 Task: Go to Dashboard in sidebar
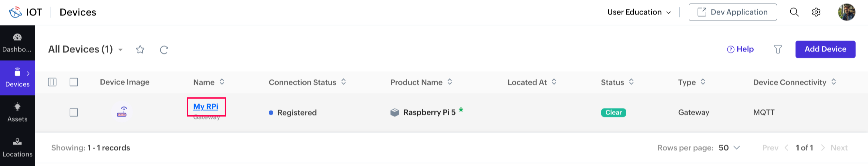[x=17, y=43]
